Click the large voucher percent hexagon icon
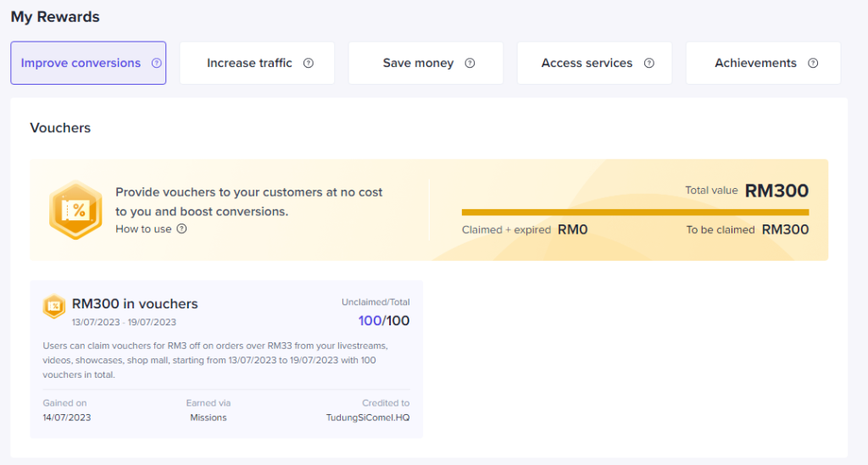This screenshot has height=465, width=868. tap(75, 210)
